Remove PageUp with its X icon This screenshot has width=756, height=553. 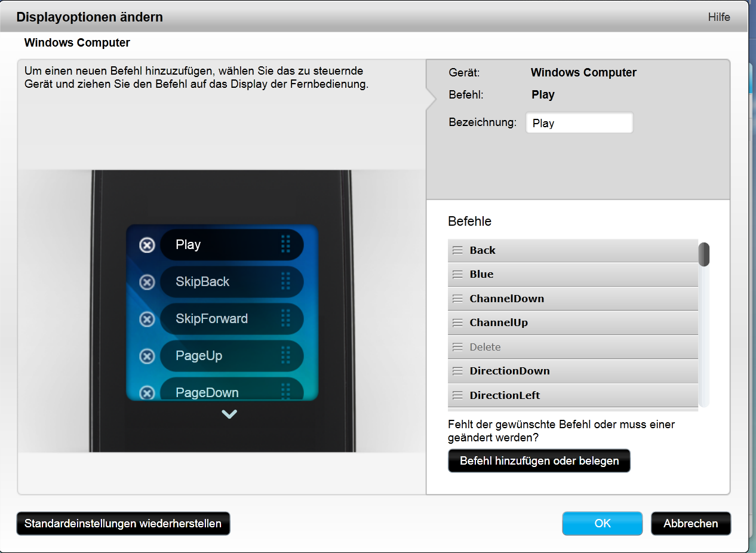tap(147, 356)
